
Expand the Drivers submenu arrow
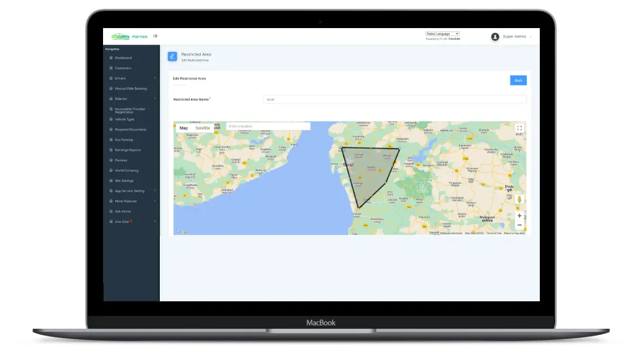pos(155,78)
